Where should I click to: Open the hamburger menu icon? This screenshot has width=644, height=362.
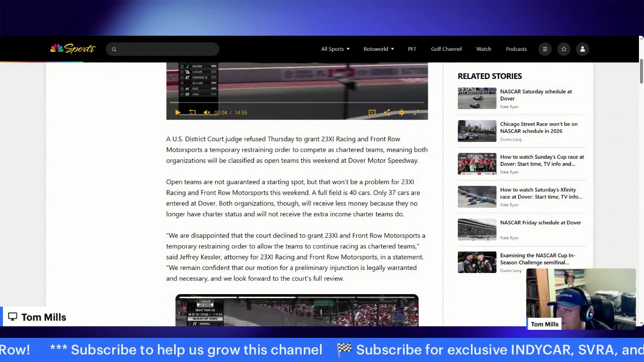tap(545, 49)
